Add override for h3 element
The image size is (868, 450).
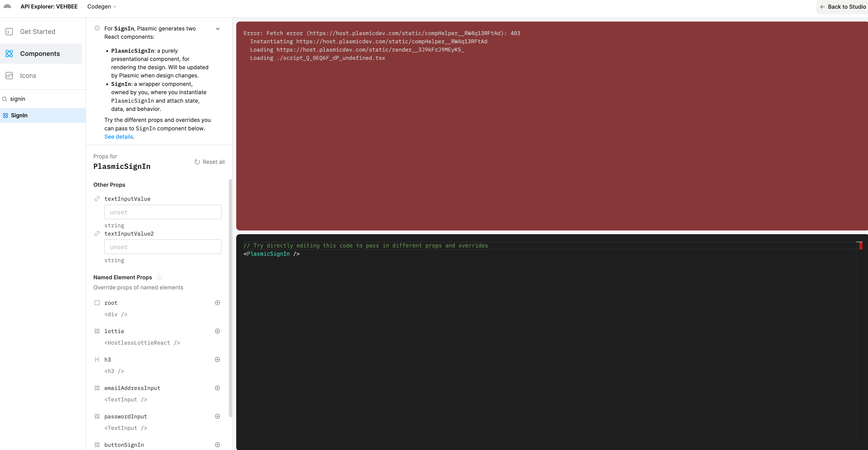tap(217, 359)
